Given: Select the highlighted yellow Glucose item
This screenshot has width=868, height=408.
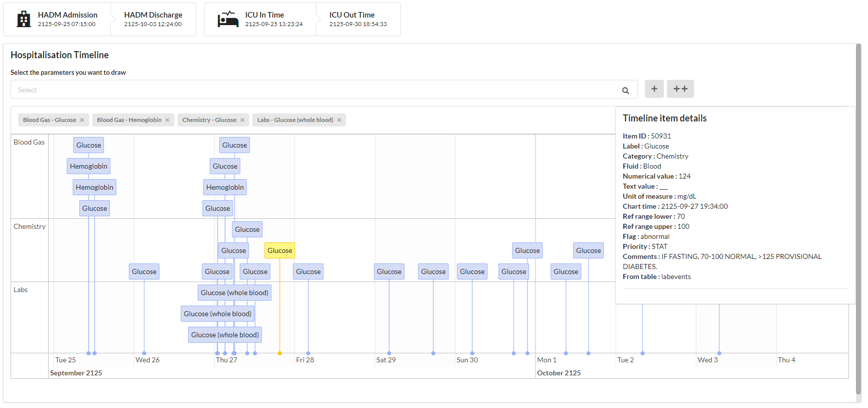Looking at the screenshot, I should pos(280,250).
